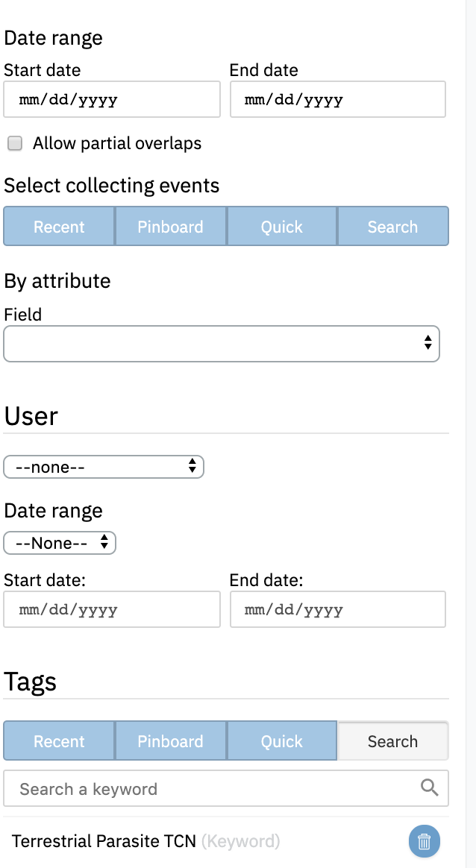
Task: Select Recent tab under collecting events
Action: [59, 227]
